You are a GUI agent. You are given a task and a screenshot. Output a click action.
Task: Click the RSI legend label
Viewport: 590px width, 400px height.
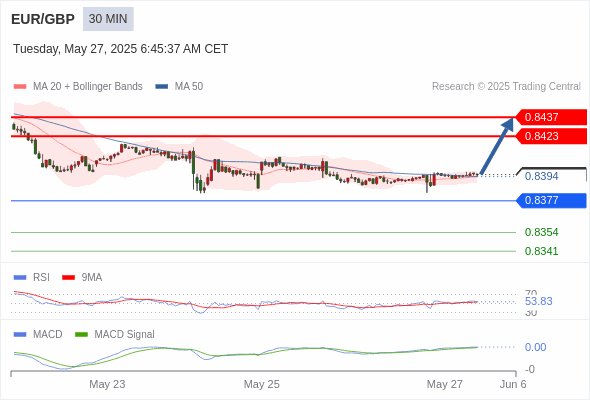(x=41, y=278)
